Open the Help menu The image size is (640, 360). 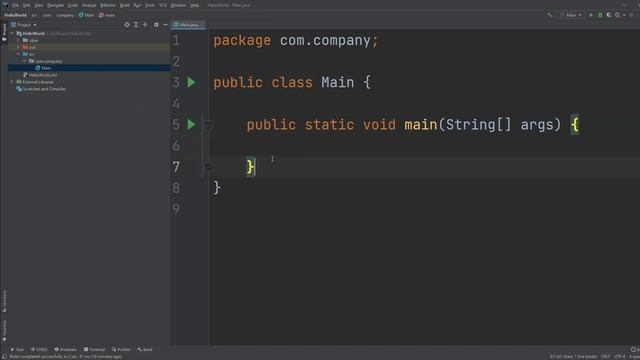[195, 5]
